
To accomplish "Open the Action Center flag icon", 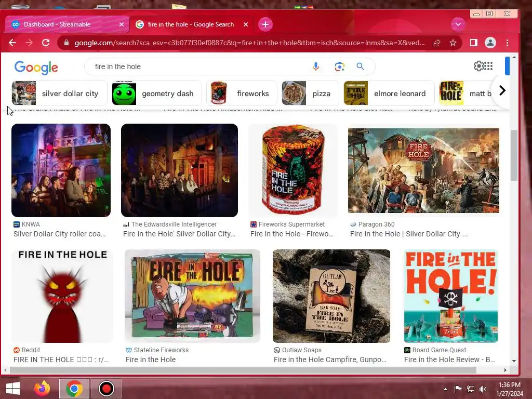I will click(458, 389).
